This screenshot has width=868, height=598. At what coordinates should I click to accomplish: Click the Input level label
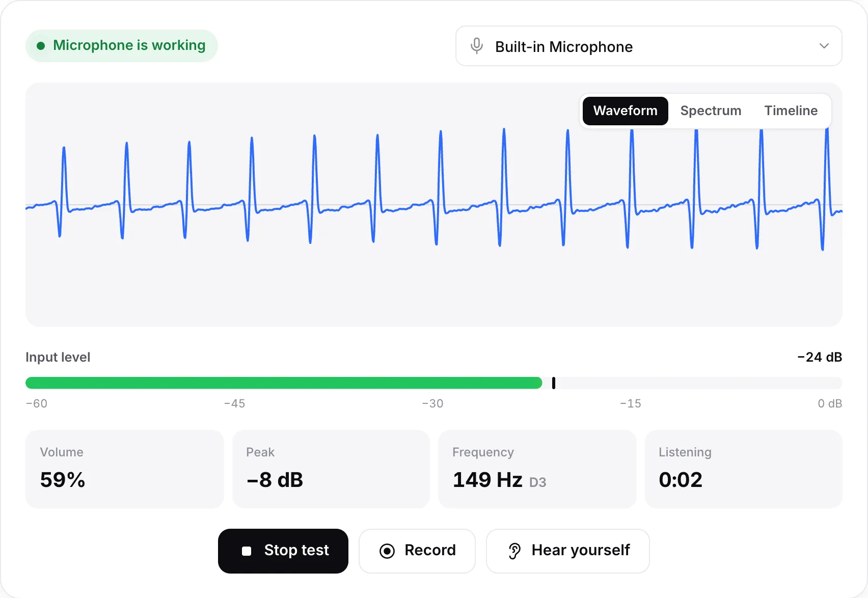pos(58,357)
